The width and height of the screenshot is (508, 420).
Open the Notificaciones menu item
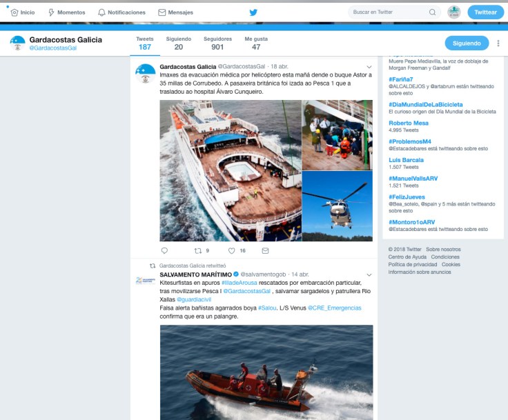pos(121,12)
